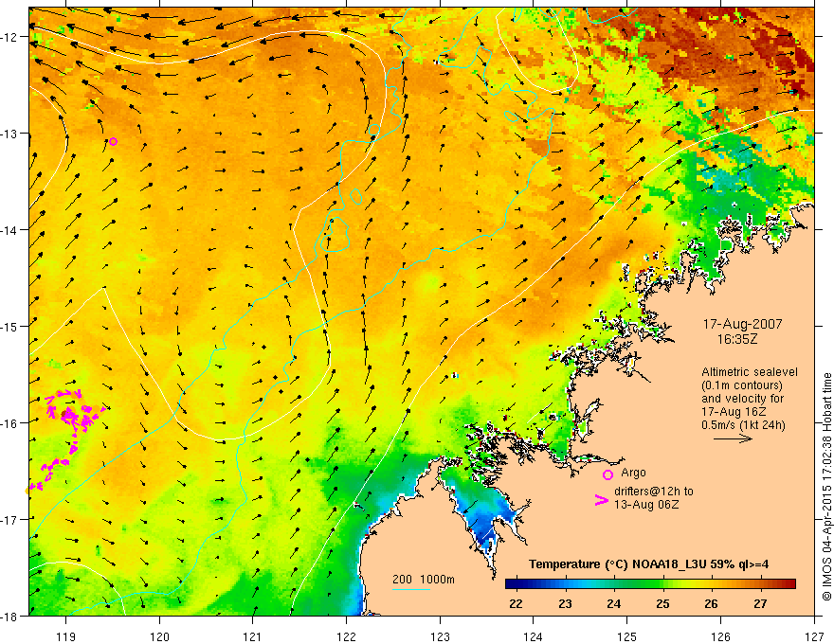This screenshot has width=834, height=644.
Task: Click the longitude axis label '119'
Action: (66, 636)
